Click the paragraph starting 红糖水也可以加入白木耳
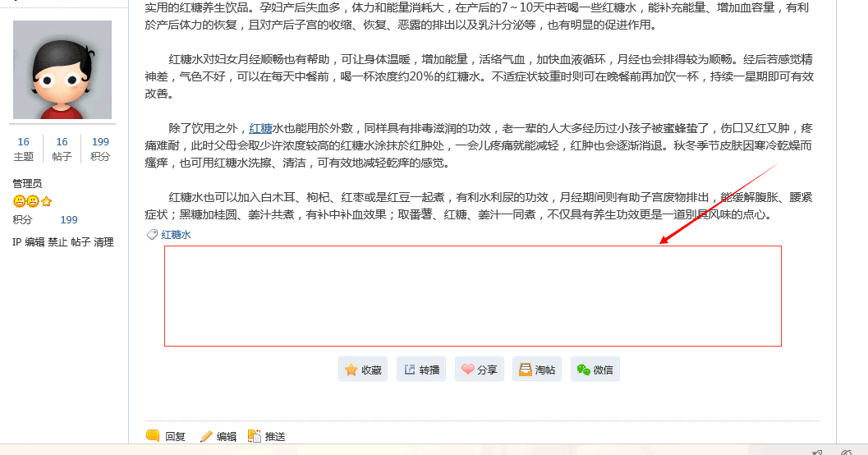 pos(479,206)
